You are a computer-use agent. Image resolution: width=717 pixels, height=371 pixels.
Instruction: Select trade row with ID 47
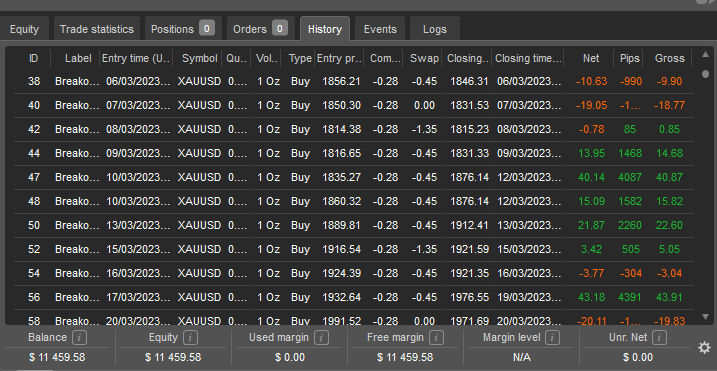pos(354,177)
